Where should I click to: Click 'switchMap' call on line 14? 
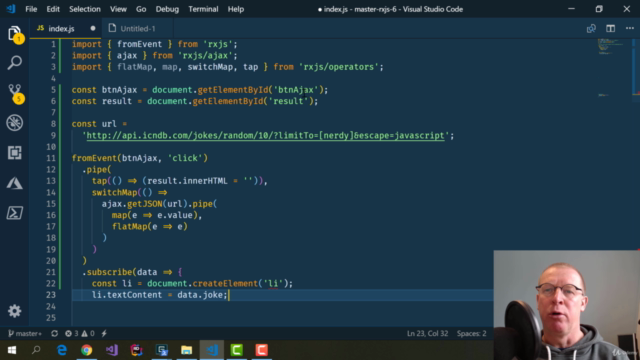coord(114,193)
